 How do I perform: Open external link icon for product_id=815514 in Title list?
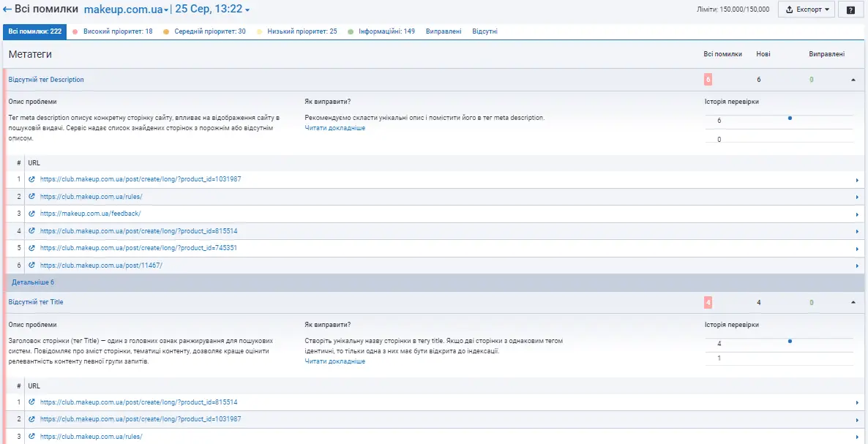point(31,402)
